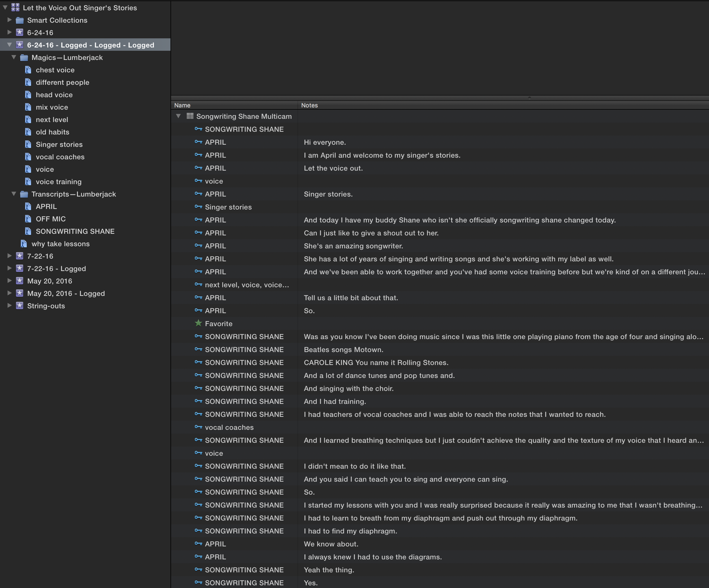The height and width of the screenshot is (588, 709).
Task: Click the star event icon for May 20, 2016
Action: pyautogui.click(x=19, y=281)
